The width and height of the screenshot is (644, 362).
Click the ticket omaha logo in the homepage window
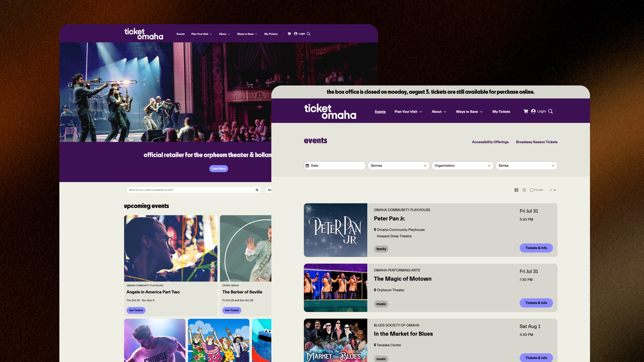point(144,34)
